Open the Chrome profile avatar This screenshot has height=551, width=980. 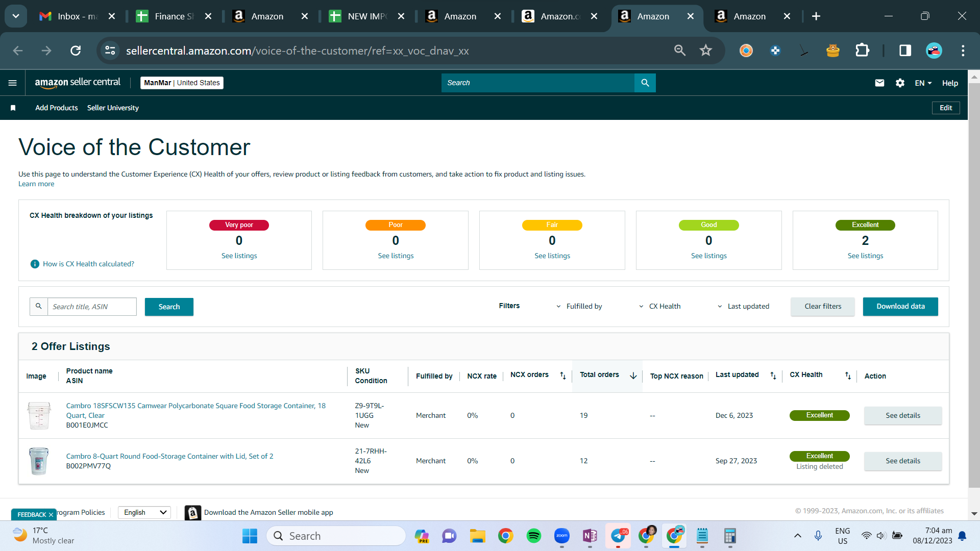point(934,51)
